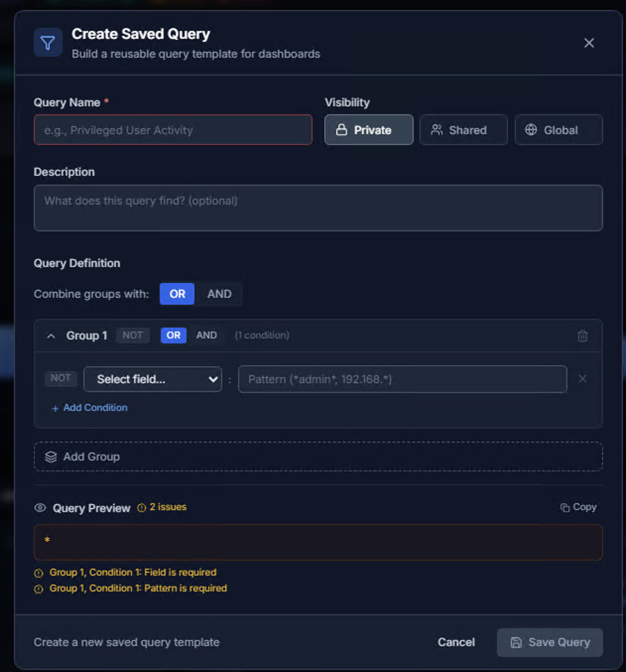Select the Private visibility option
The image size is (626, 672).
click(369, 130)
